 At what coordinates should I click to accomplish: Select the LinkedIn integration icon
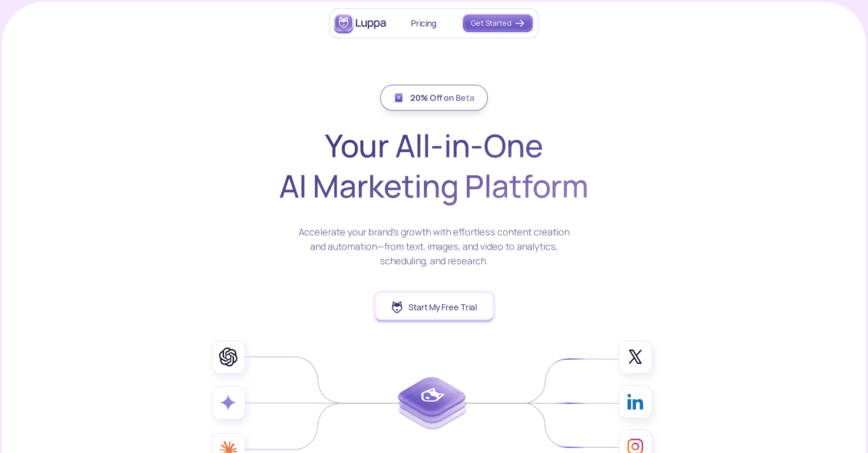click(635, 402)
